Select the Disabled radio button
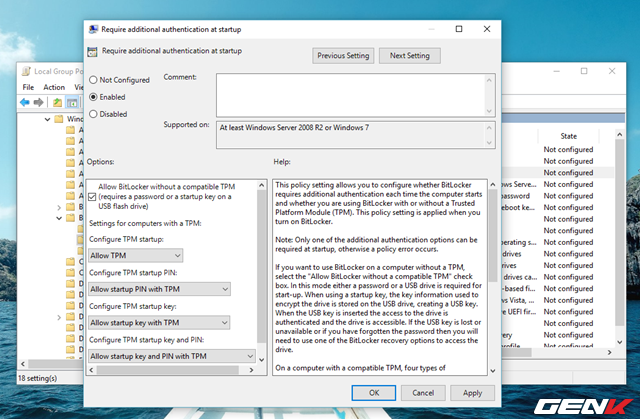 [x=93, y=114]
